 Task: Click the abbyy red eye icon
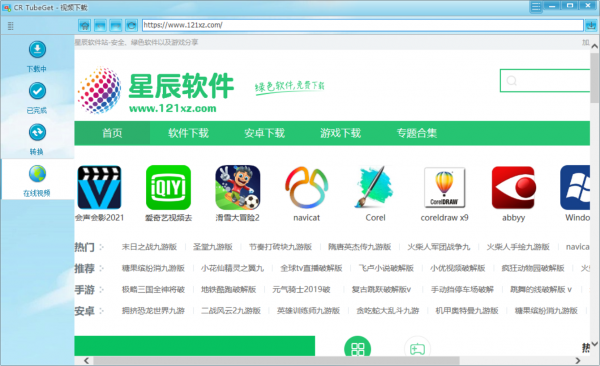point(513,187)
